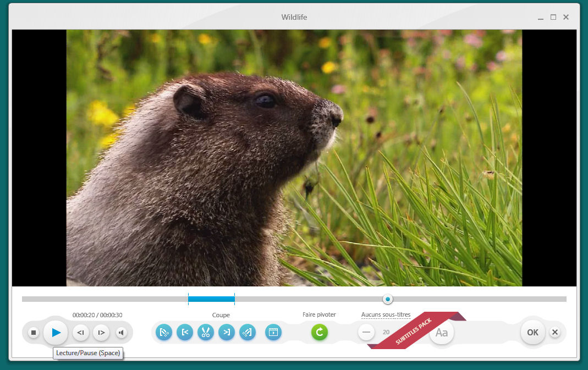Screen dimensions: 588x370
Task: Open subtitle font settings (Aa)
Action: (442, 333)
